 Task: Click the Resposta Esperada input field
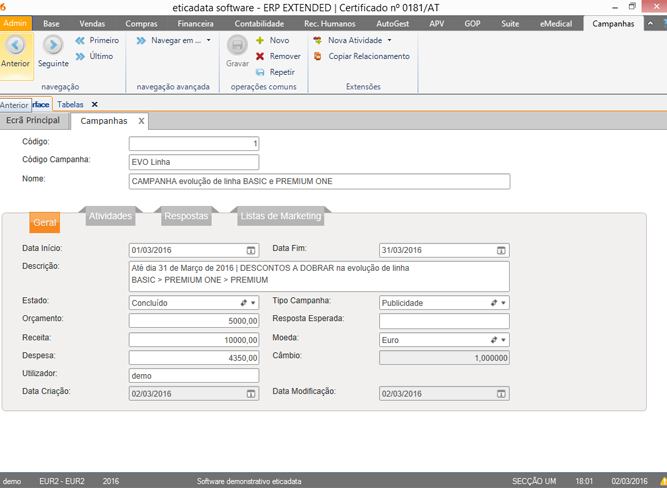tap(444, 321)
